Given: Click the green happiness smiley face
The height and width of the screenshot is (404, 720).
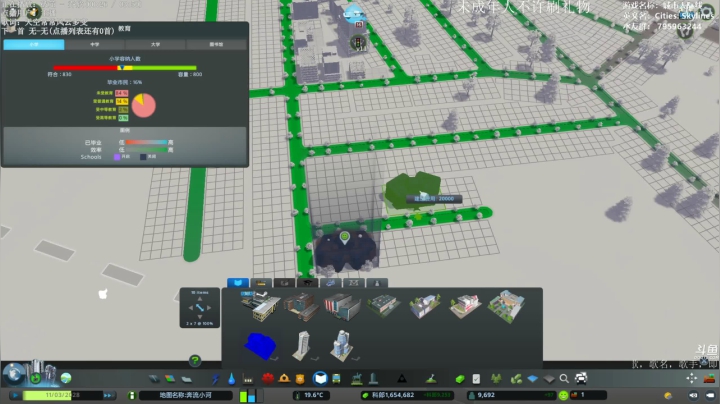Looking at the screenshot, I should (x=563, y=395).
